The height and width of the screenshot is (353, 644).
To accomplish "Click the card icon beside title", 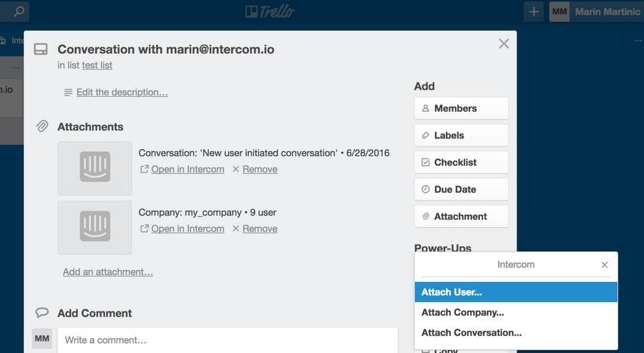I will pos(41,49).
